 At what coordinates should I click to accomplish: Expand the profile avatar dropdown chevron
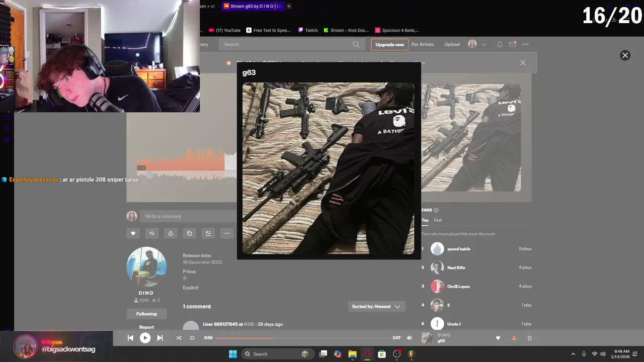[484, 44]
